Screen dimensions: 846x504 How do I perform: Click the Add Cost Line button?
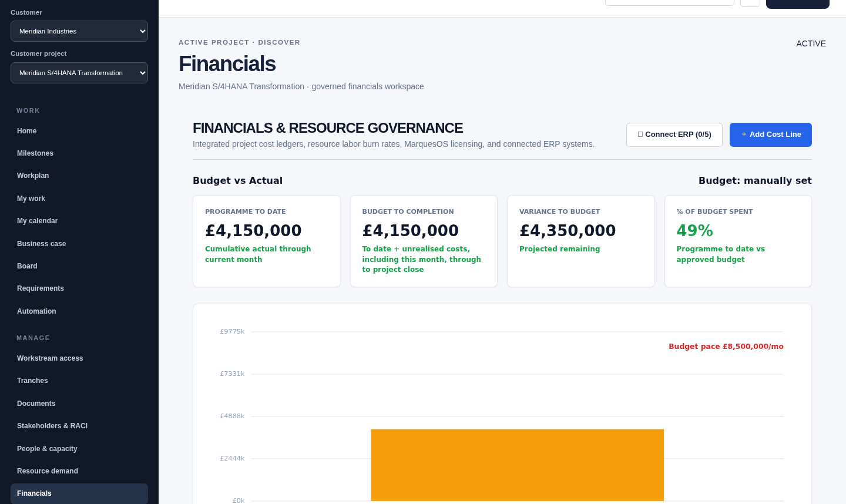point(771,135)
